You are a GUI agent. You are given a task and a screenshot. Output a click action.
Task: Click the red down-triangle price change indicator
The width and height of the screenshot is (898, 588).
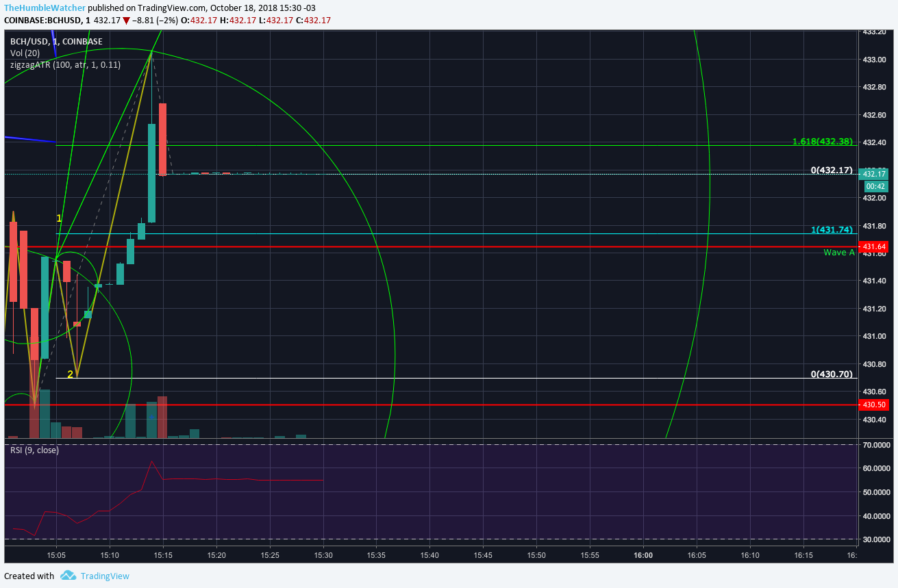126,21
